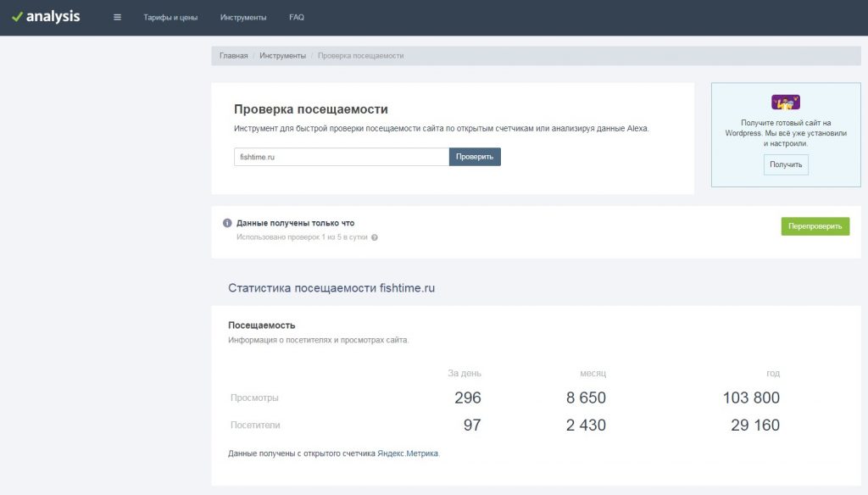Select monthly visitors value 2 430
Screen dimensions: 868x495
tap(586, 425)
